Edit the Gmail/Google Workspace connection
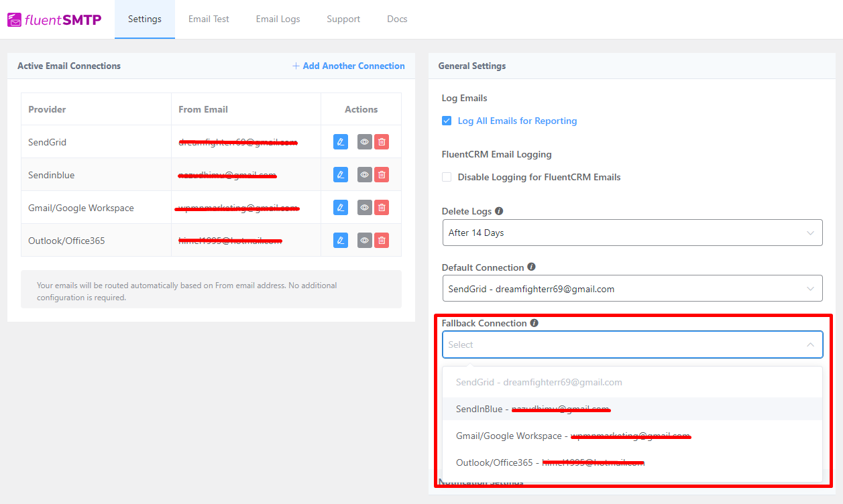 tap(341, 207)
